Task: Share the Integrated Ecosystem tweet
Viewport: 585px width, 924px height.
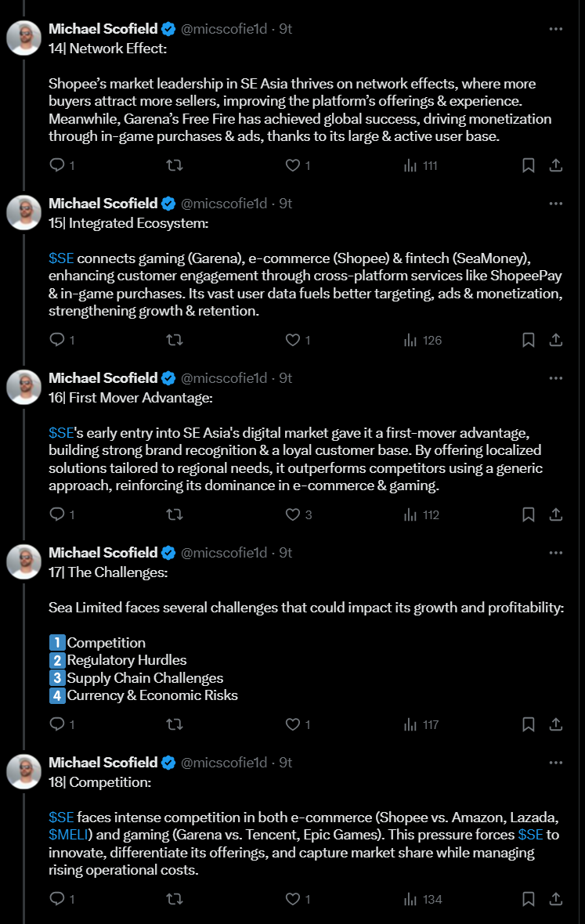Action: click(555, 340)
